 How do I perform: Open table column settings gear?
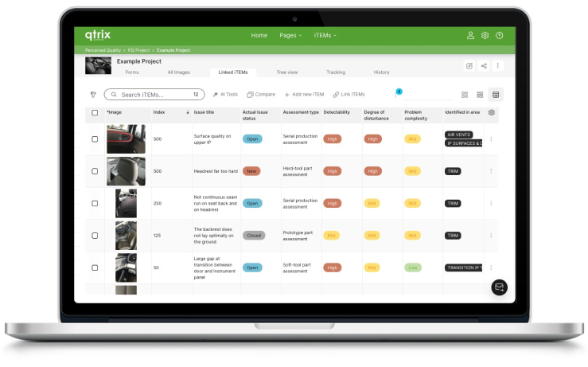[492, 112]
